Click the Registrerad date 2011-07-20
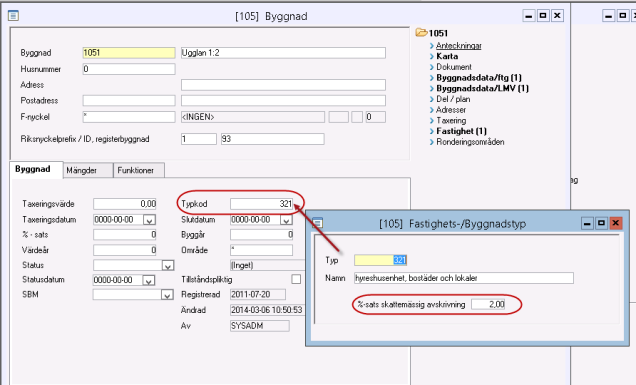This screenshot has width=636, height=385. pyautogui.click(x=258, y=294)
